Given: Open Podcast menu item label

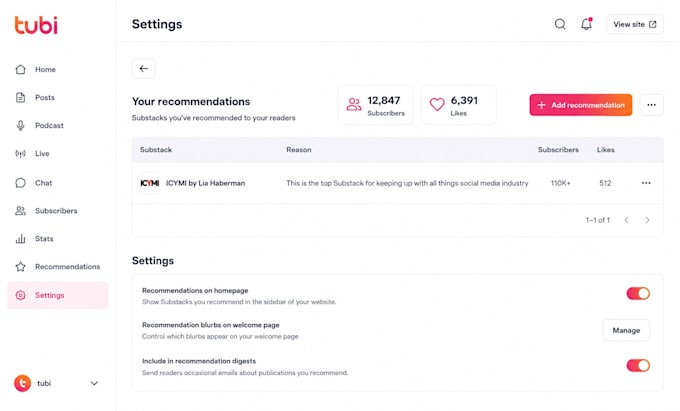Looking at the screenshot, I should coord(49,125).
